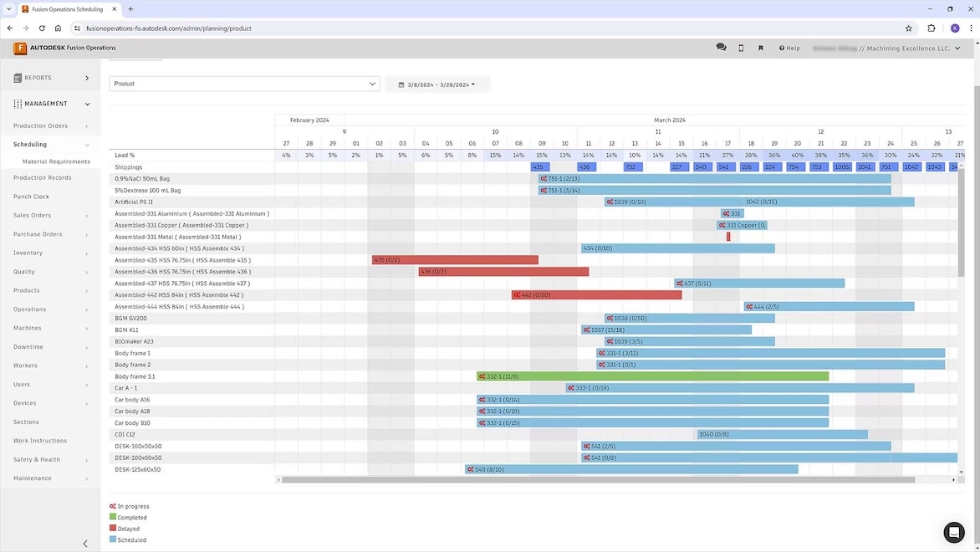This screenshot has height=552, width=980.
Task: Click the bookmark icon in the top bar
Action: coord(760,48)
